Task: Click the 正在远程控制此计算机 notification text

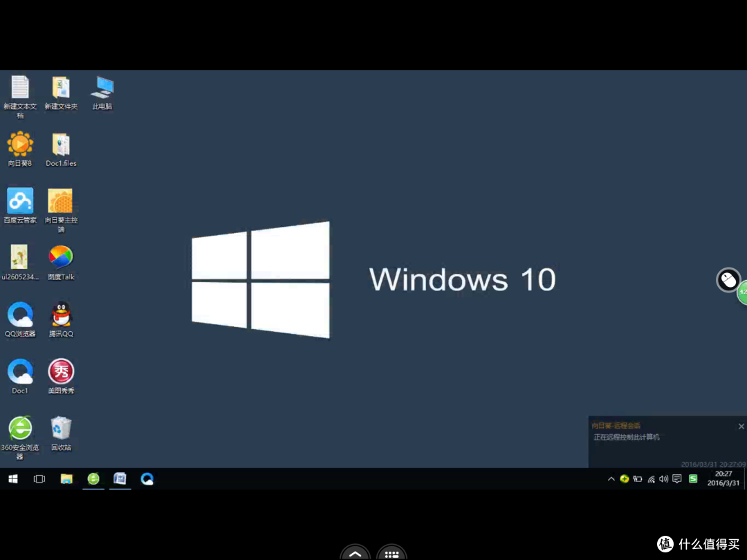Action: [627, 437]
